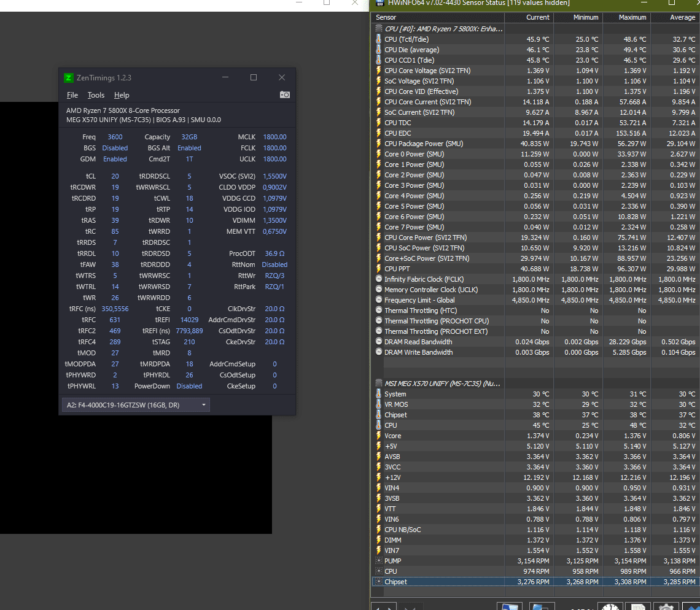
Task: Open the File menu in ZenTimings
Action: click(x=72, y=95)
